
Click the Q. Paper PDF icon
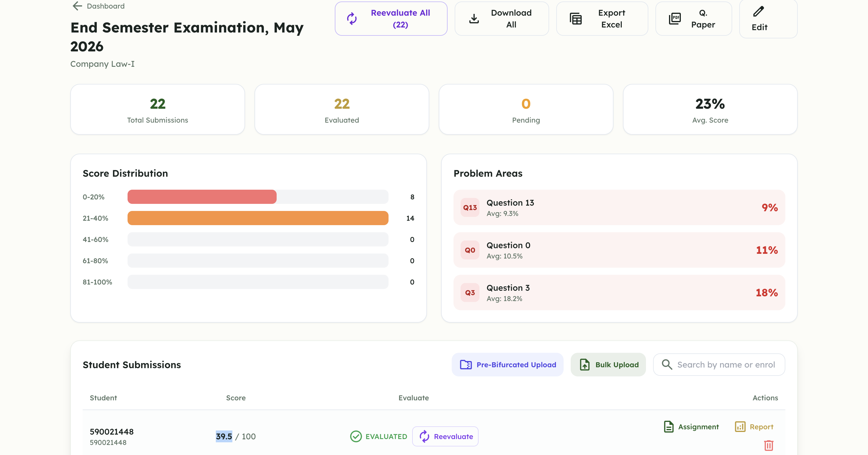click(675, 19)
